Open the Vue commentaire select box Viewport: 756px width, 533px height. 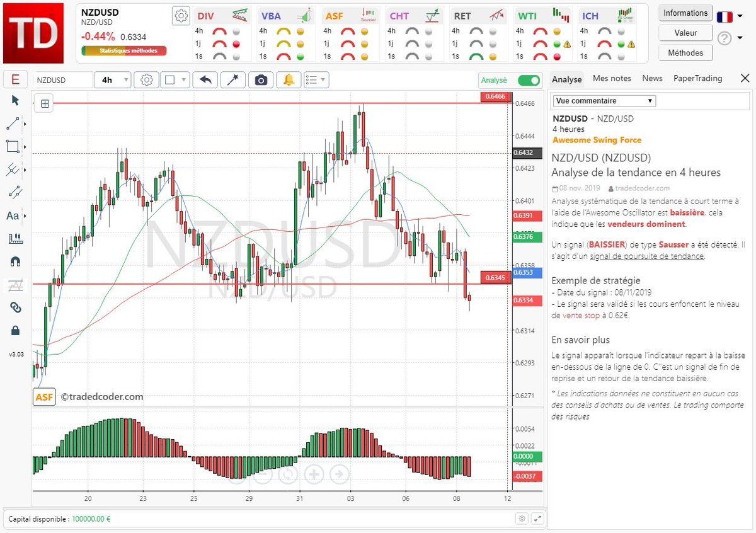(x=604, y=101)
